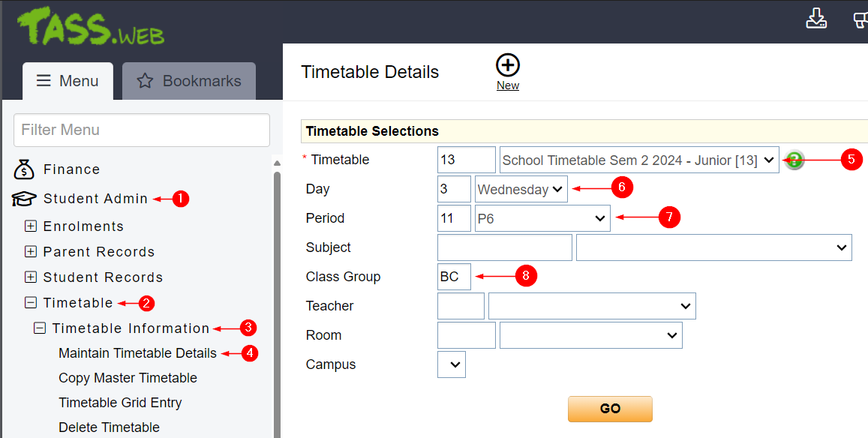The height and width of the screenshot is (438, 868).
Task: Click the Finance money bag icon
Action: coord(24,169)
